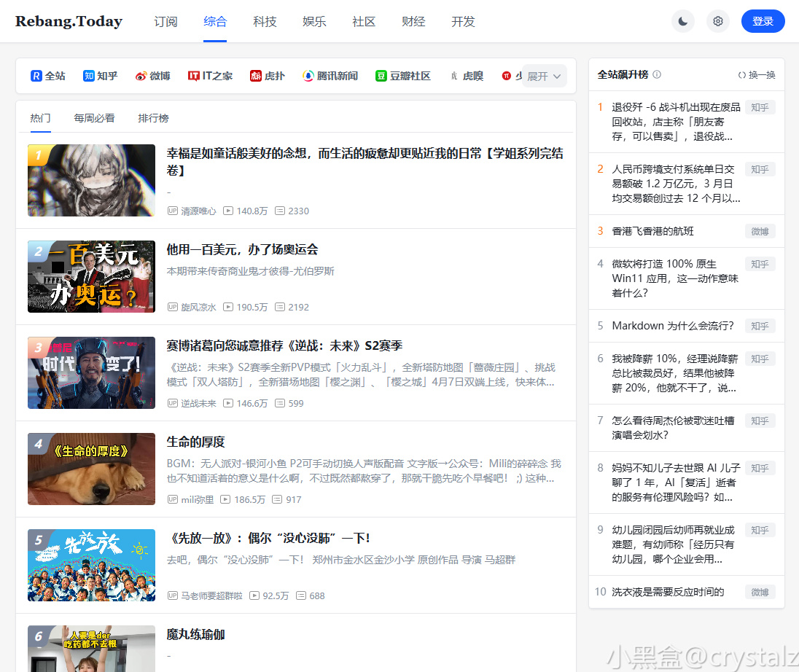Image resolution: width=799 pixels, height=672 pixels.
Task: Click 微博 tag beside 香港飞香港的航班
Action: tap(760, 231)
